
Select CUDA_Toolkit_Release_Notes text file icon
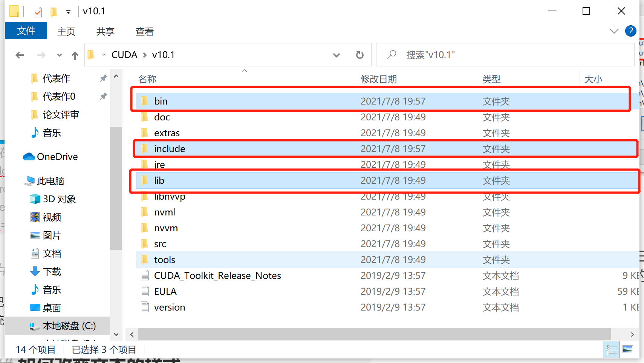click(145, 275)
